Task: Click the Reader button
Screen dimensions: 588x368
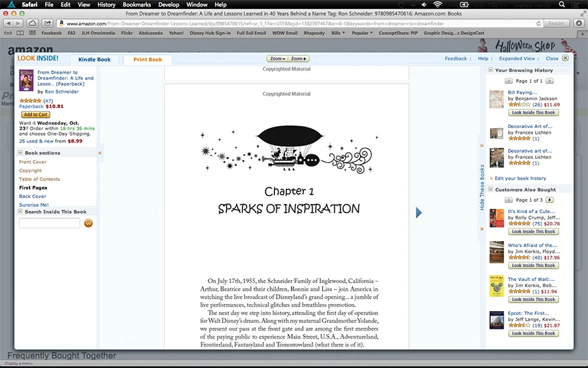Action: click(x=557, y=24)
